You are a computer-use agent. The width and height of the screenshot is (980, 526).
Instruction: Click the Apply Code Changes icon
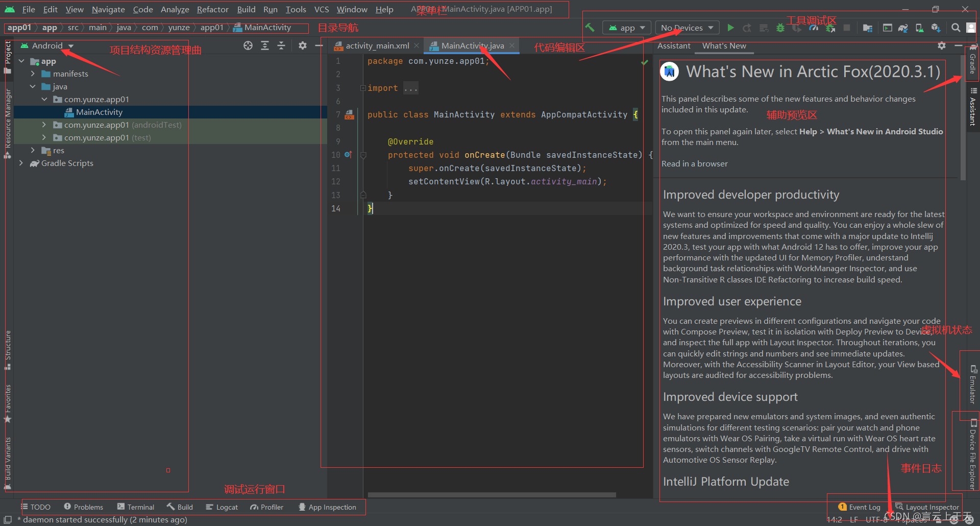(x=764, y=28)
